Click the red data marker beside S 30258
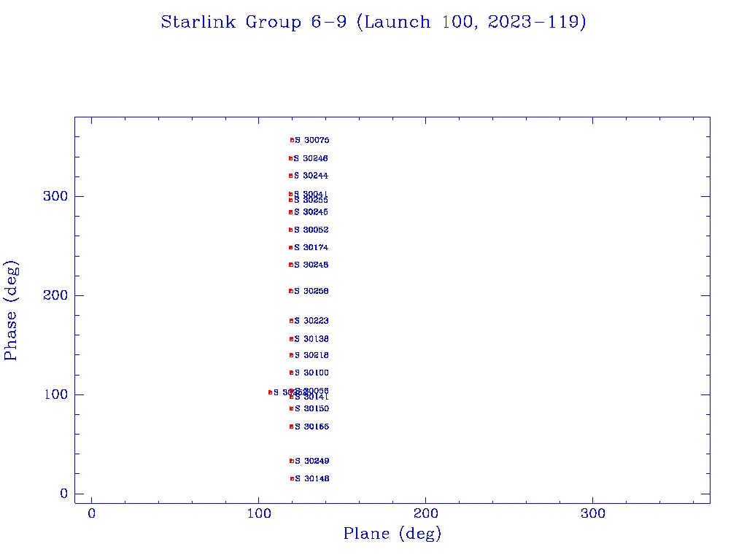747x560 pixels. pyautogui.click(x=290, y=291)
